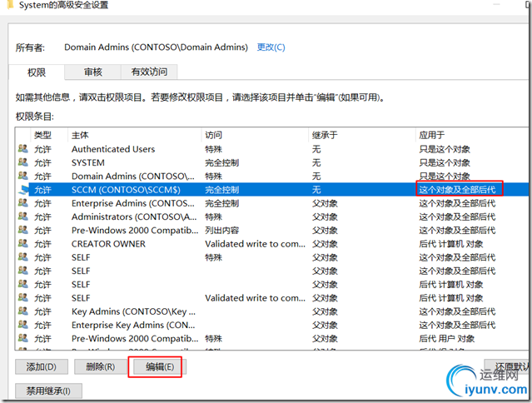Click the folder icon in the title bar
This screenshot has height=403, width=532.
coord(10,4)
